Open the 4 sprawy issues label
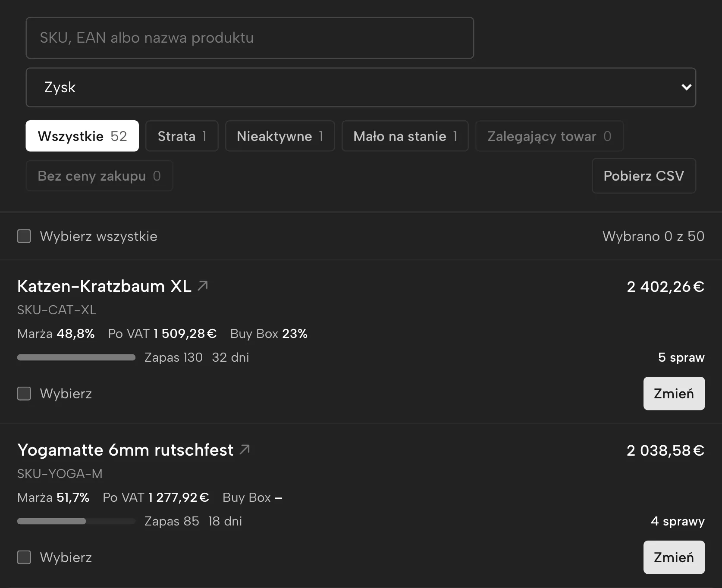 678,521
